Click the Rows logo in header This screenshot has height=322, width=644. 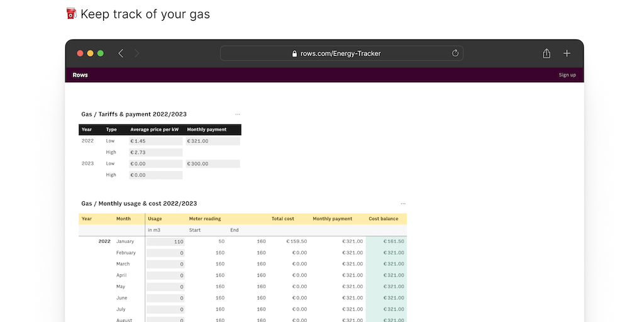coord(80,75)
